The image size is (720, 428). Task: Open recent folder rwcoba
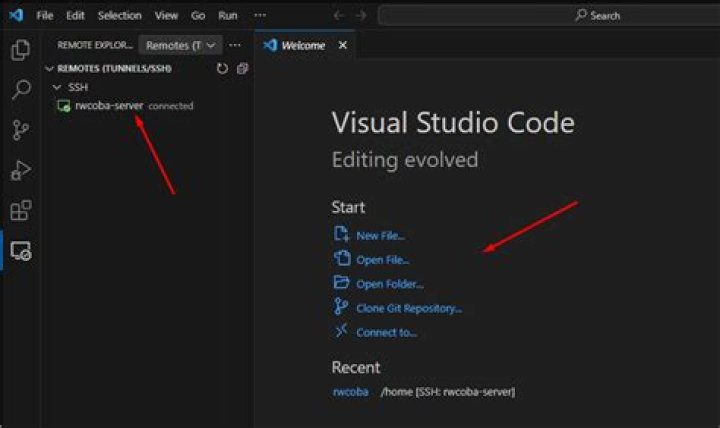pyautogui.click(x=350, y=392)
